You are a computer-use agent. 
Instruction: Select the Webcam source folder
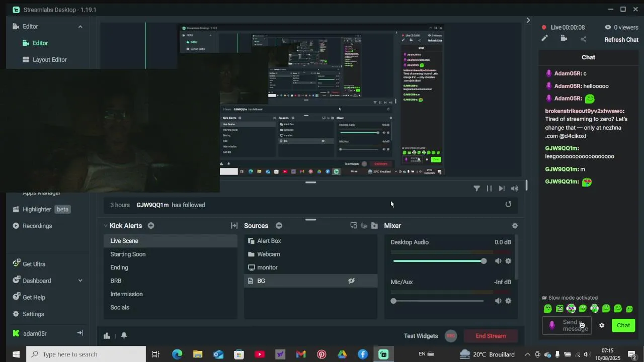coord(310,254)
